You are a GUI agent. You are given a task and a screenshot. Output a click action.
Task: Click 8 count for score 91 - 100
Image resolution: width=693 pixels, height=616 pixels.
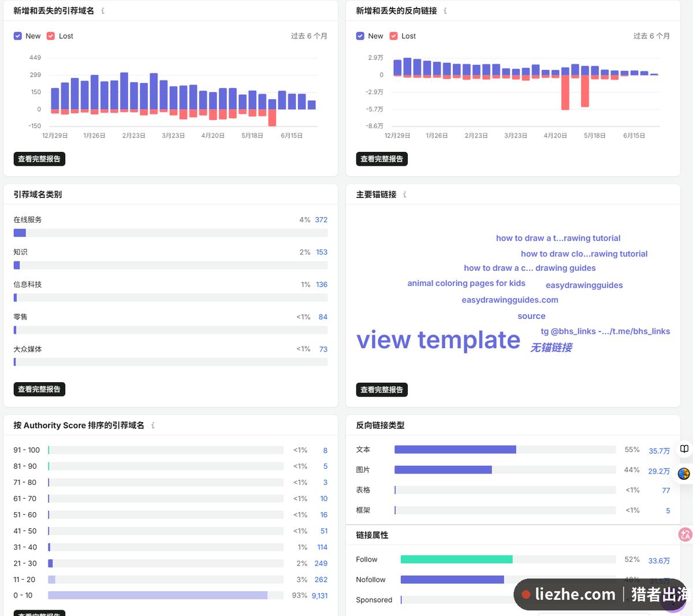(x=325, y=450)
